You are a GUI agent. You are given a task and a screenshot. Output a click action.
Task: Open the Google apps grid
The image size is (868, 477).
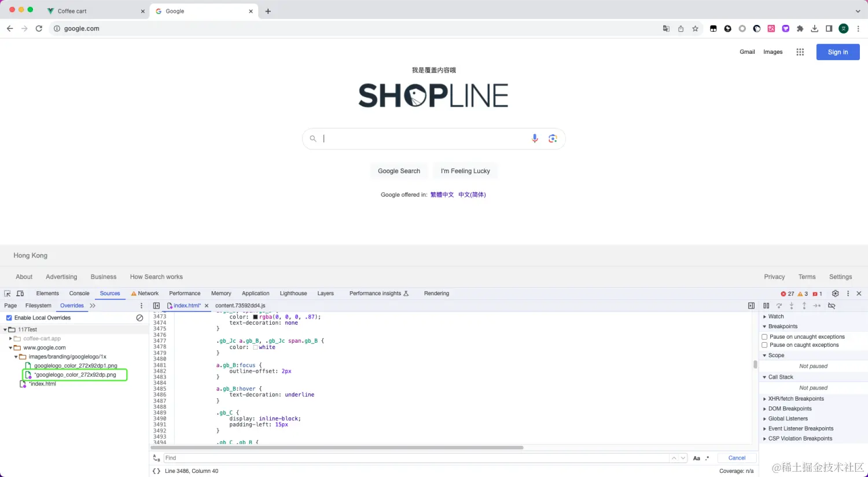[800, 52]
